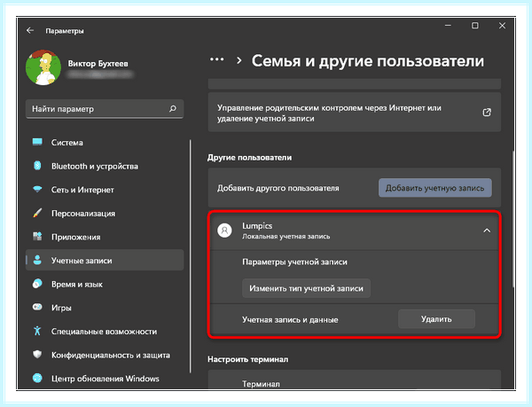The height and width of the screenshot is (407, 532).
Task: Open Управление родительским контролем через Интернет
Action: tap(354, 113)
